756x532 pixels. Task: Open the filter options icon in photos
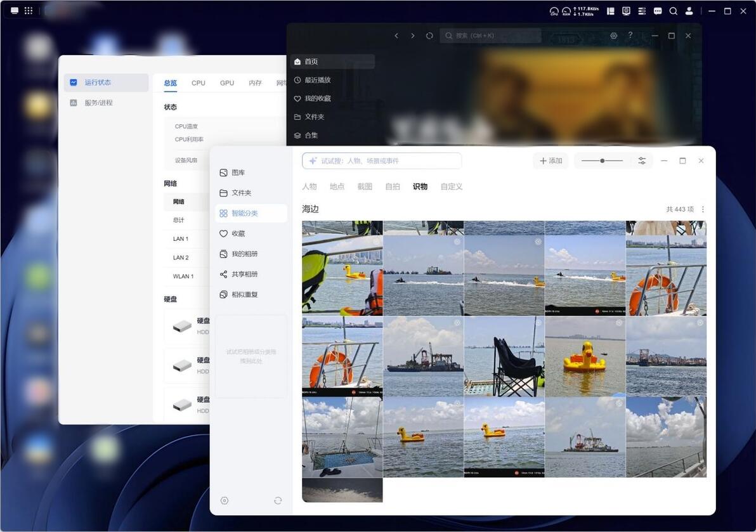pyautogui.click(x=642, y=161)
